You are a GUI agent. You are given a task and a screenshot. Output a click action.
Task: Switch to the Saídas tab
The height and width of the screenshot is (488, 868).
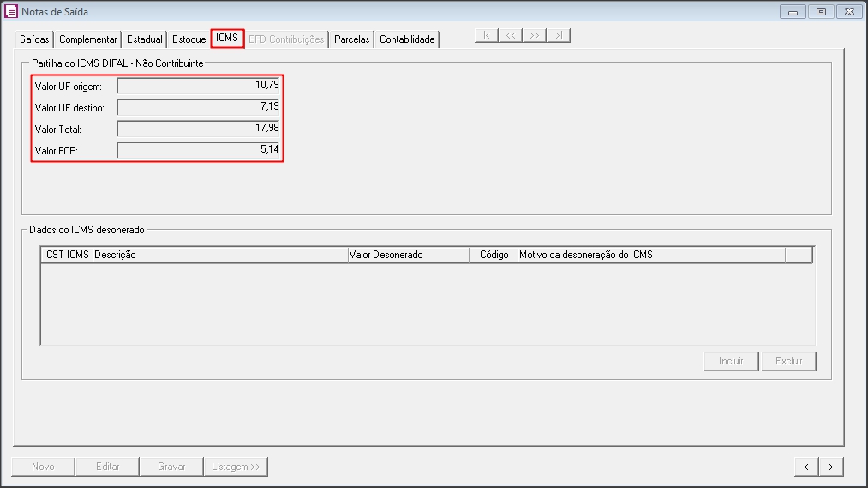34,39
